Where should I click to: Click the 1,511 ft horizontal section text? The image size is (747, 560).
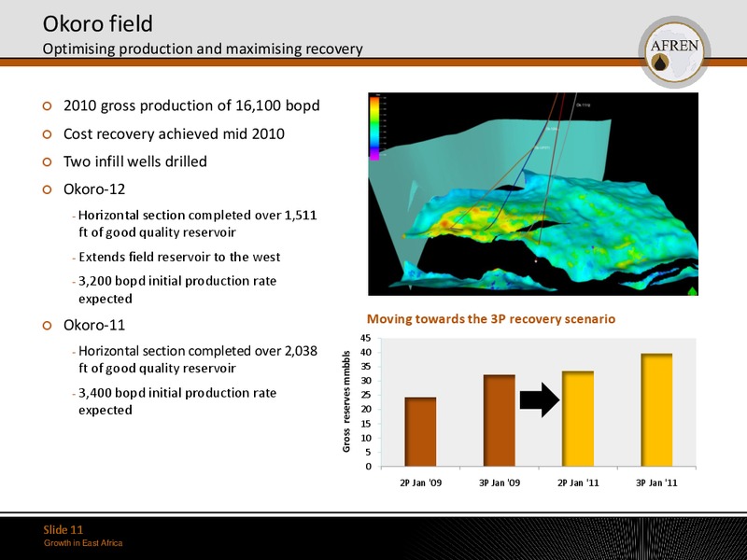198,224
